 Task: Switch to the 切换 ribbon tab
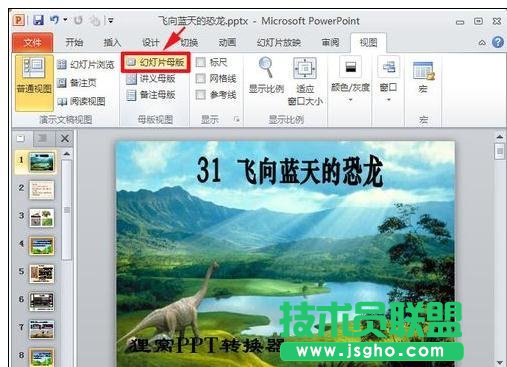coord(189,42)
